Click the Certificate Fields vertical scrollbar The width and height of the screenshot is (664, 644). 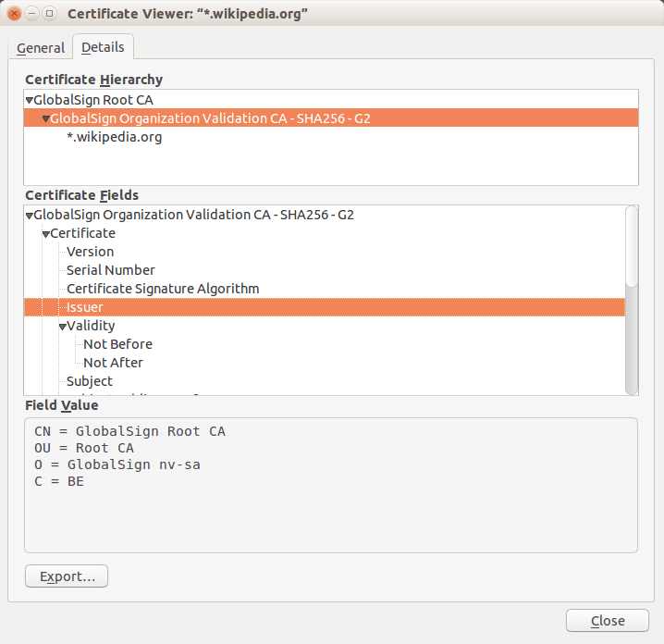click(632, 301)
